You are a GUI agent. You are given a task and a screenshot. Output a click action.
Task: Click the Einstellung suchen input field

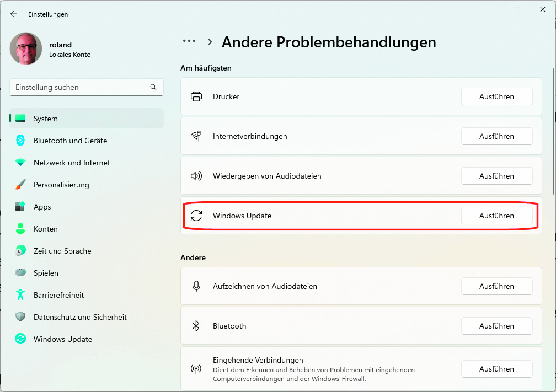coord(77,87)
